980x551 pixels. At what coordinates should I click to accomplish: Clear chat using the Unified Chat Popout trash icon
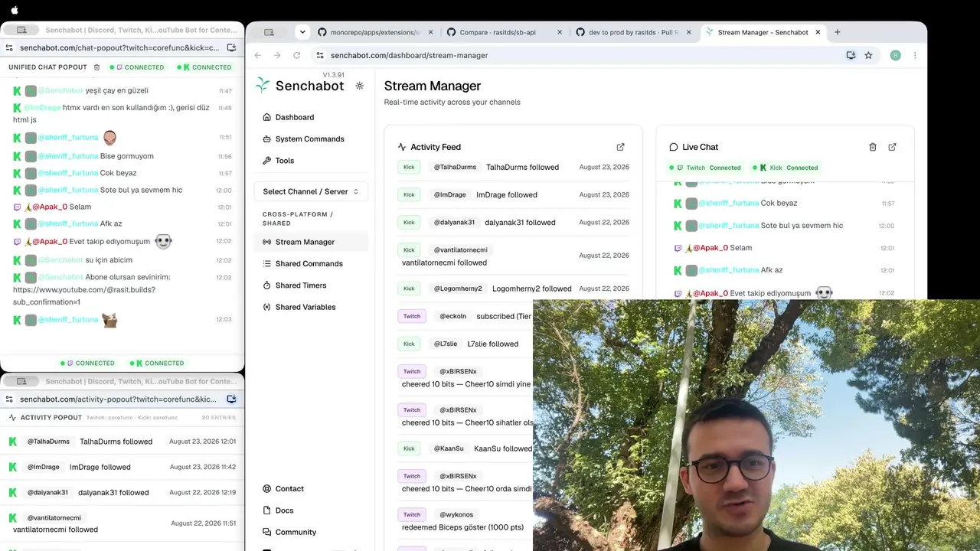[x=96, y=67]
